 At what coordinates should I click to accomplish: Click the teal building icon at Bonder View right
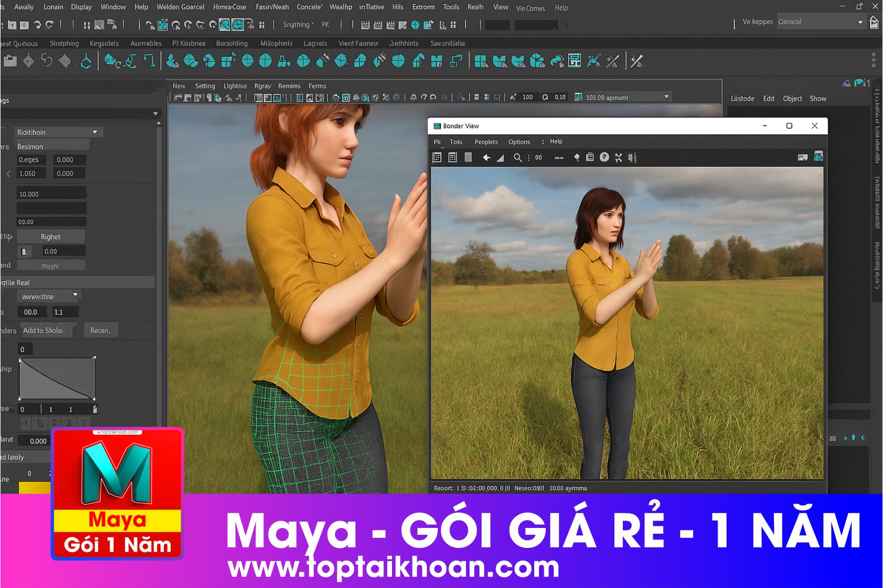tap(818, 156)
